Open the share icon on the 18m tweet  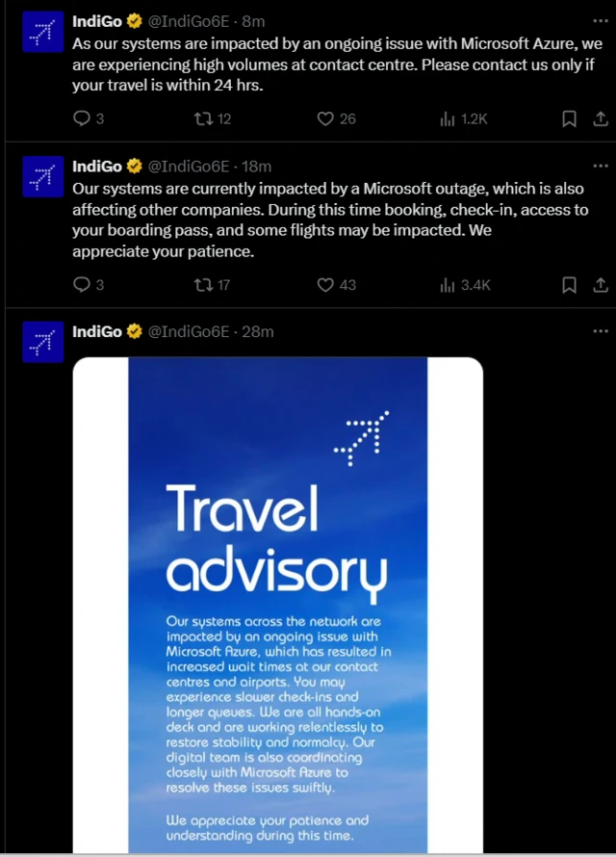(603, 284)
